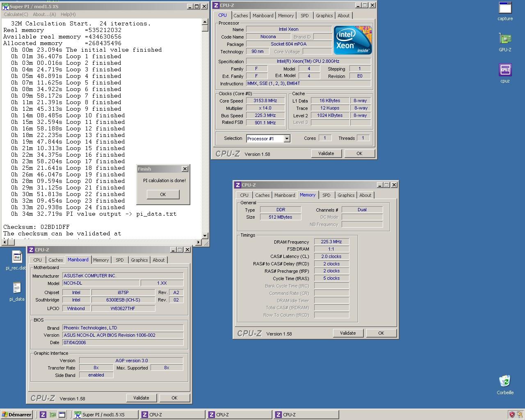Click the CAS# Latency 2.0 clocks field

(x=331, y=256)
